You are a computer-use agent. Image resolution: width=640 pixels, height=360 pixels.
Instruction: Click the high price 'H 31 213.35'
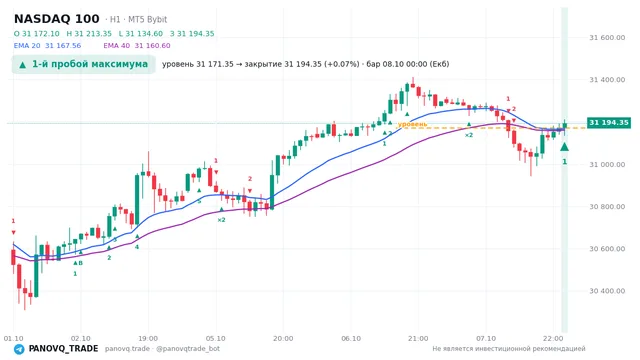tap(89, 34)
